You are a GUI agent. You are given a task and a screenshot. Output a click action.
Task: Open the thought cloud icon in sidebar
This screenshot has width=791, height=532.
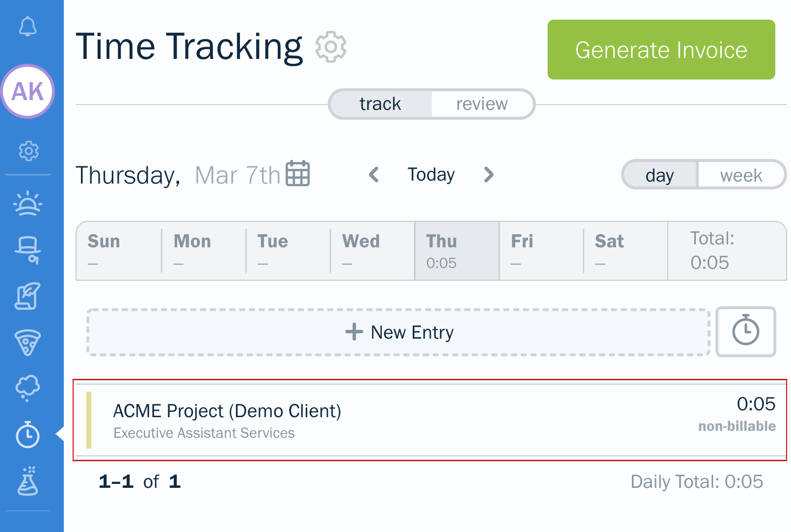(28, 388)
